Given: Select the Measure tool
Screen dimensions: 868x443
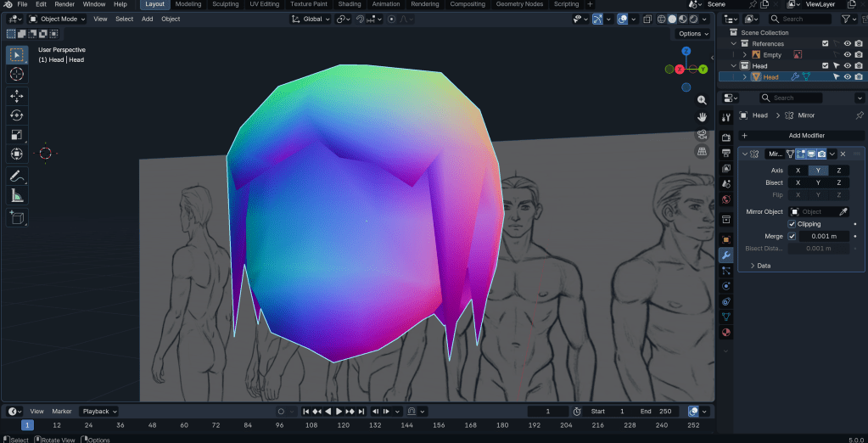Looking at the screenshot, I should click(16, 196).
